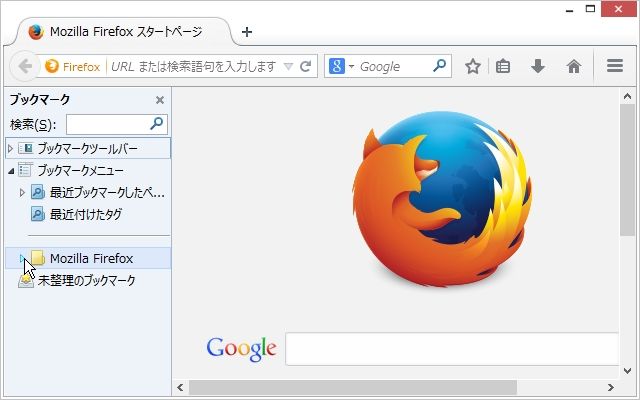
Task: Click the sidebar search magnifier icon
Action: click(x=156, y=123)
